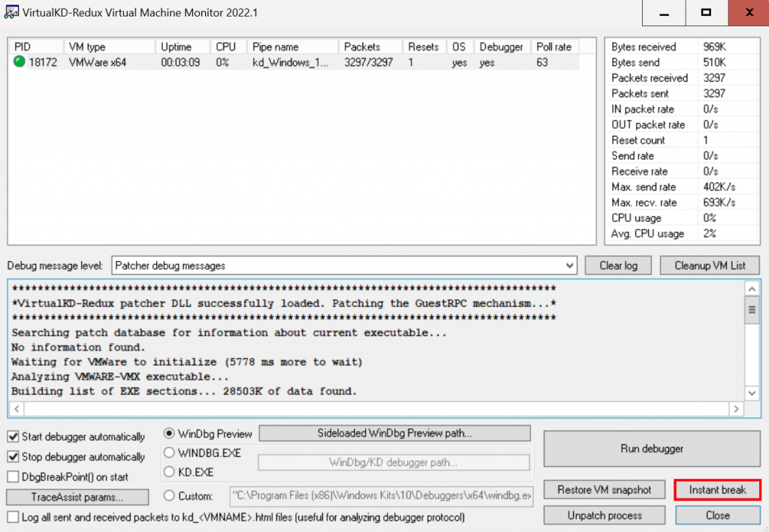
Task: Click the Debugger column header
Action: point(502,47)
